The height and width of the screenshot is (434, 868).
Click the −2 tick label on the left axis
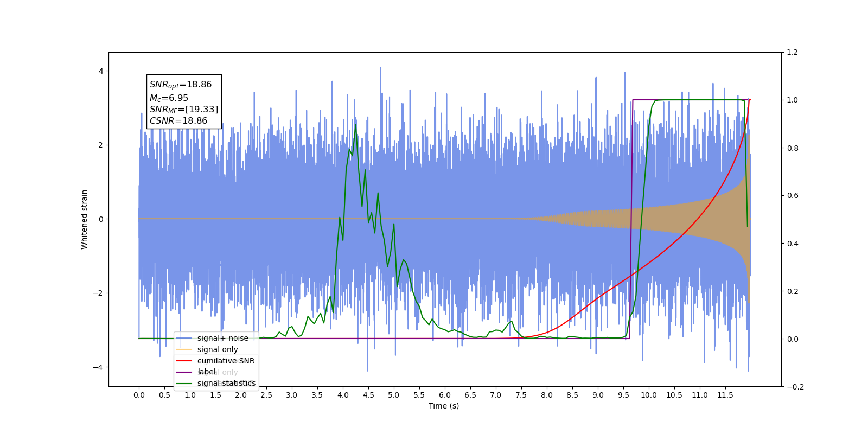(x=98, y=293)
